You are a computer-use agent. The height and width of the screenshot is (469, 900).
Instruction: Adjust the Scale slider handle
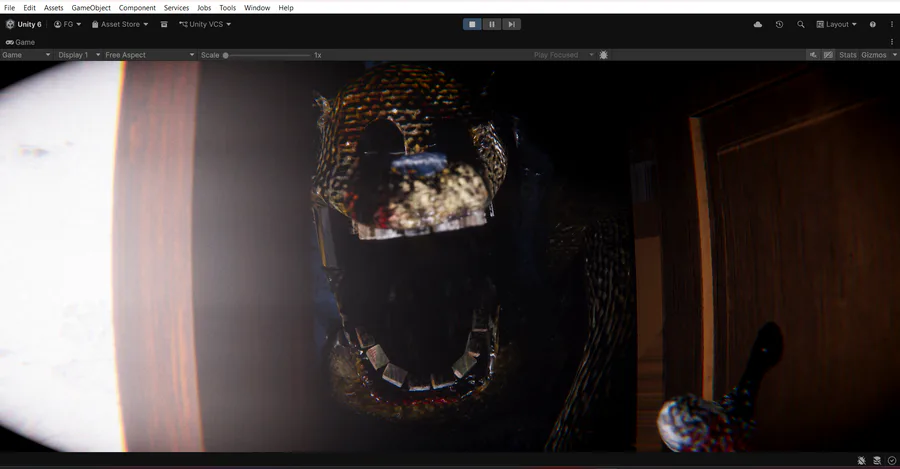tap(226, 55)
